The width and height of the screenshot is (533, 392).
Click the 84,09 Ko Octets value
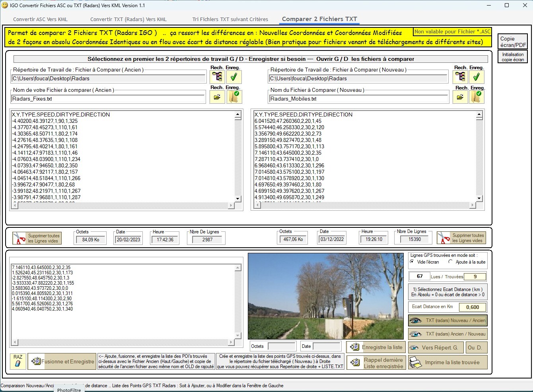click(x=91, y=240)
